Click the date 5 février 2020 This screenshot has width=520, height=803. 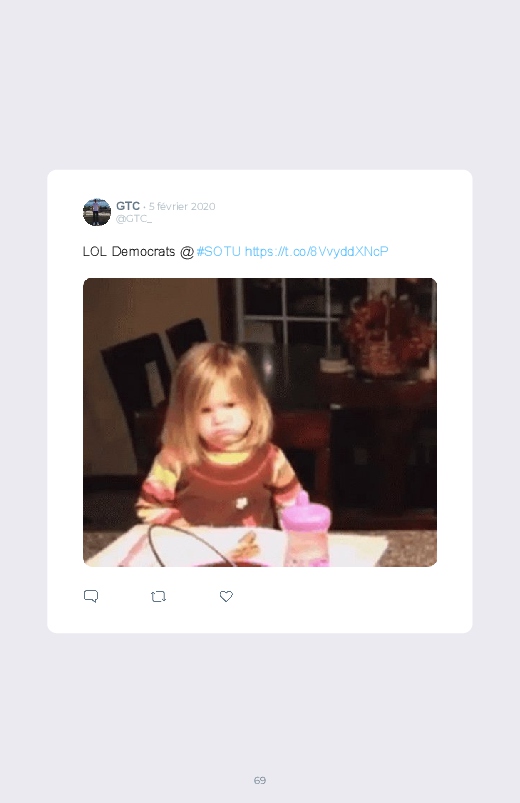tap(182, 206)
